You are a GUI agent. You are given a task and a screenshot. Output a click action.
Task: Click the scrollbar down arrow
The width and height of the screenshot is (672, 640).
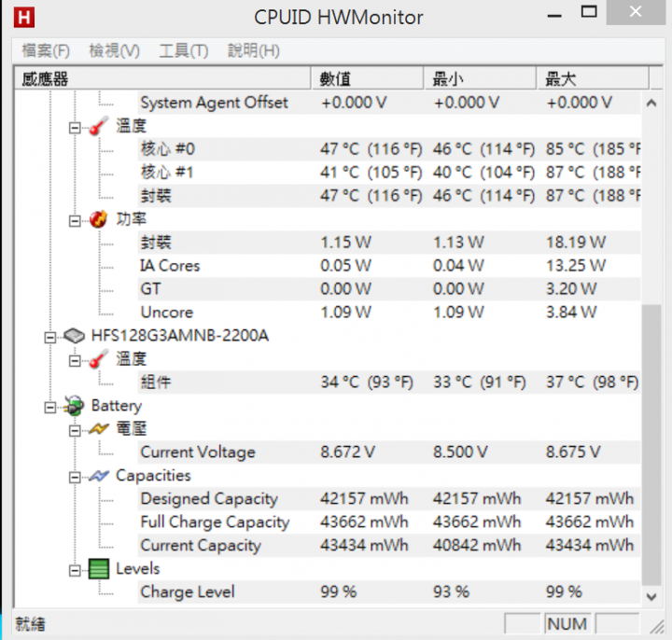coord(651,596)
